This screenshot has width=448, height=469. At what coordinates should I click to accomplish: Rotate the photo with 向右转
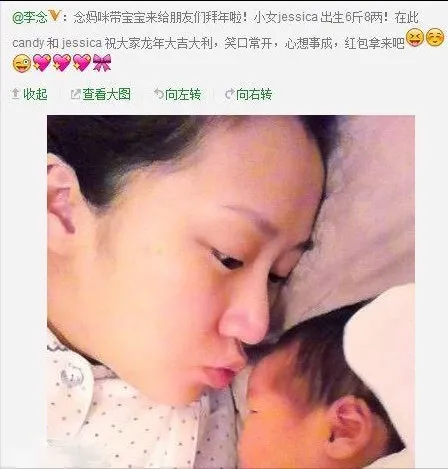coord(254,94)
